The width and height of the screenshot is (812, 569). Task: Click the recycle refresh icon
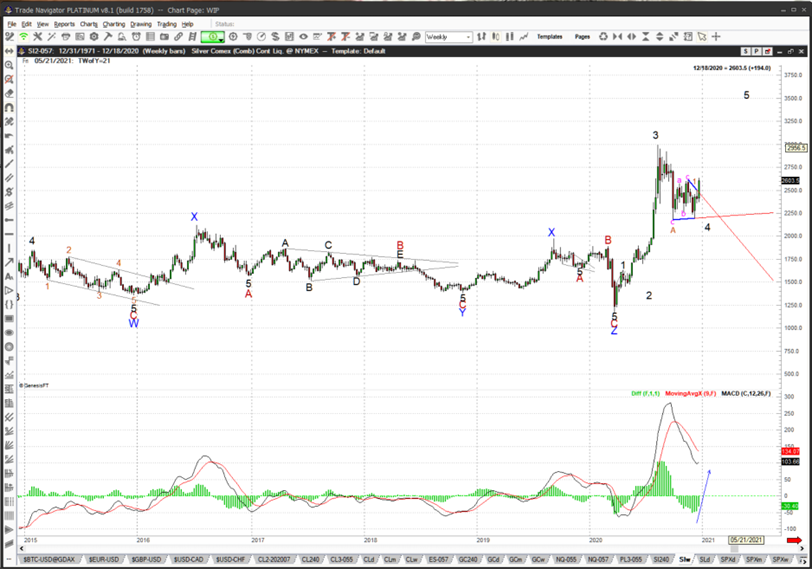click(603, 37)
